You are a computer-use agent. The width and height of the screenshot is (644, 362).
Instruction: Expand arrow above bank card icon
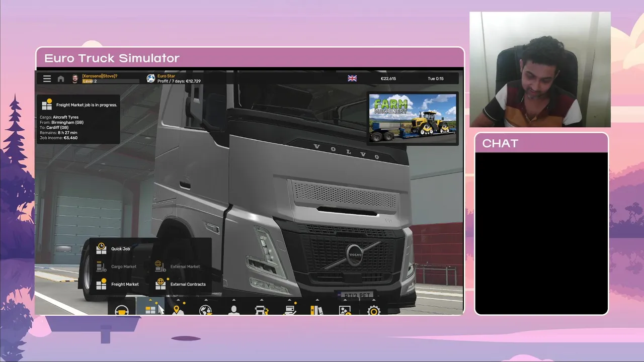[x=289, y=301]
